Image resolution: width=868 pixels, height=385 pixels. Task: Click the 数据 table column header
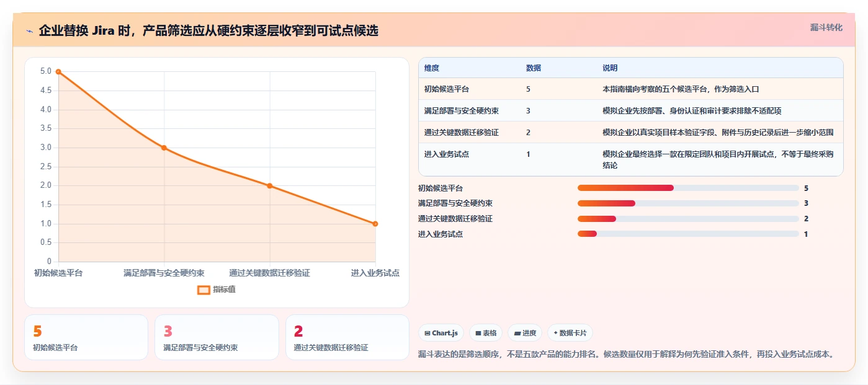(534, 68)
